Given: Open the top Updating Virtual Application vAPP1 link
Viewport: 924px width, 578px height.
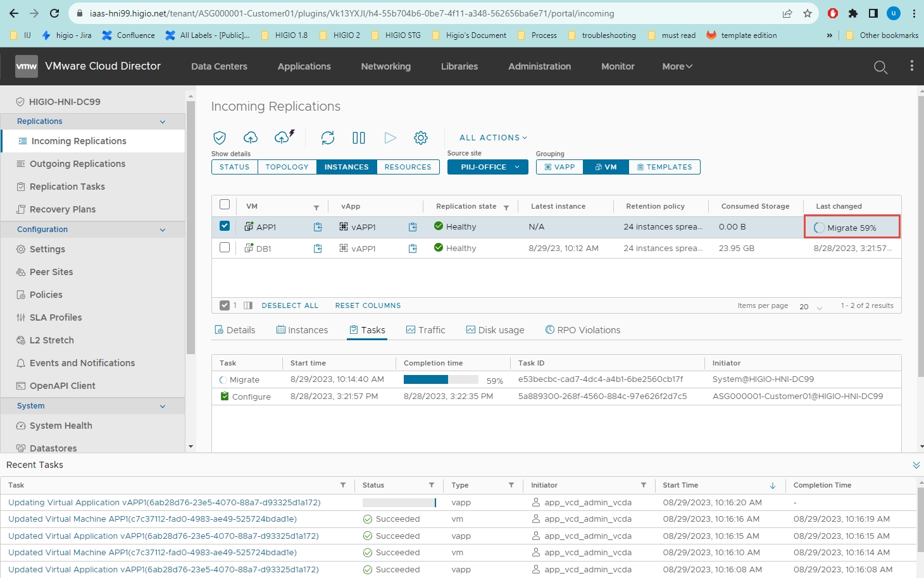Looking at the screenshot, I should click(x=165, y=503).
